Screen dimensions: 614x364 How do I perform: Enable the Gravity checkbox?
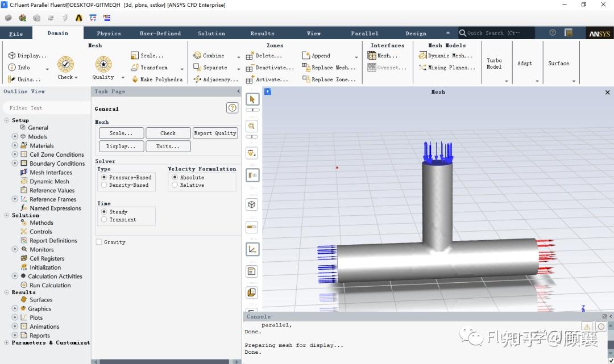tap(99, 242)
